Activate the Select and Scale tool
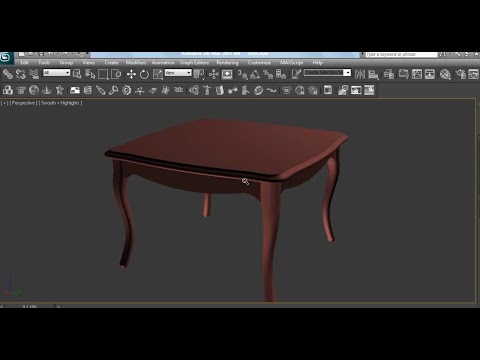The height and width of the screenshot is (360, 480). click(158, 74)
